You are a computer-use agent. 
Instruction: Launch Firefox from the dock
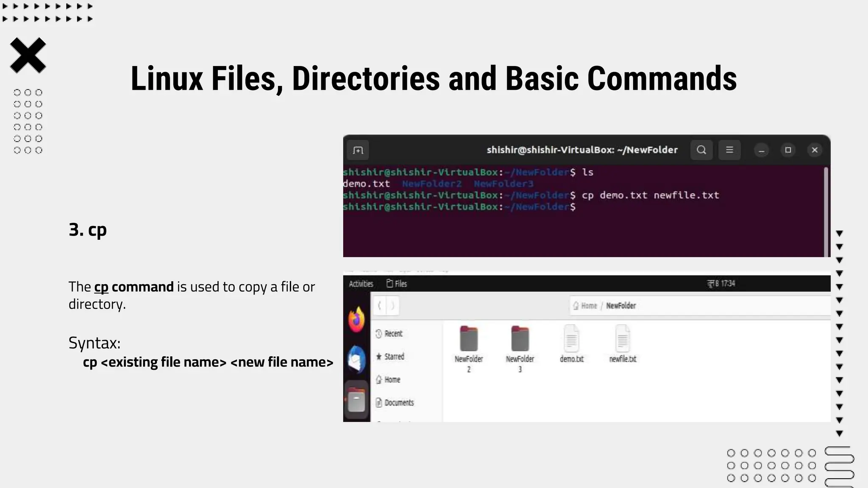(x=356, y=320)
